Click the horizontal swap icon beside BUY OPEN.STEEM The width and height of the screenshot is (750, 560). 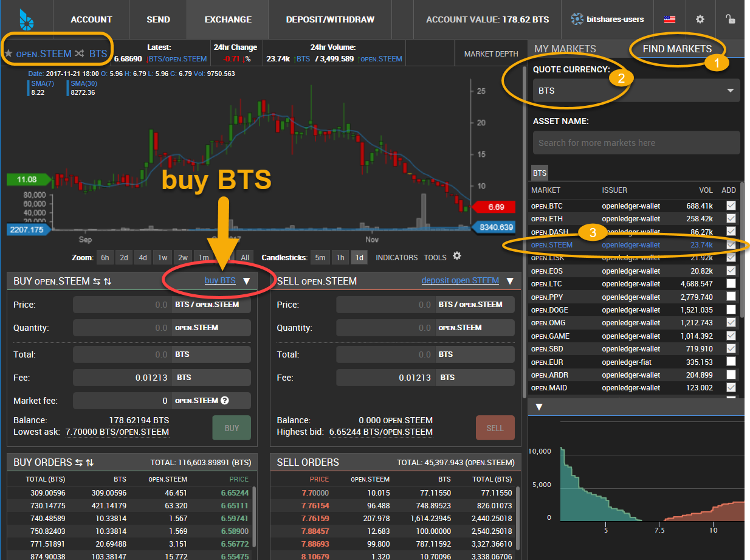[95, 281]
